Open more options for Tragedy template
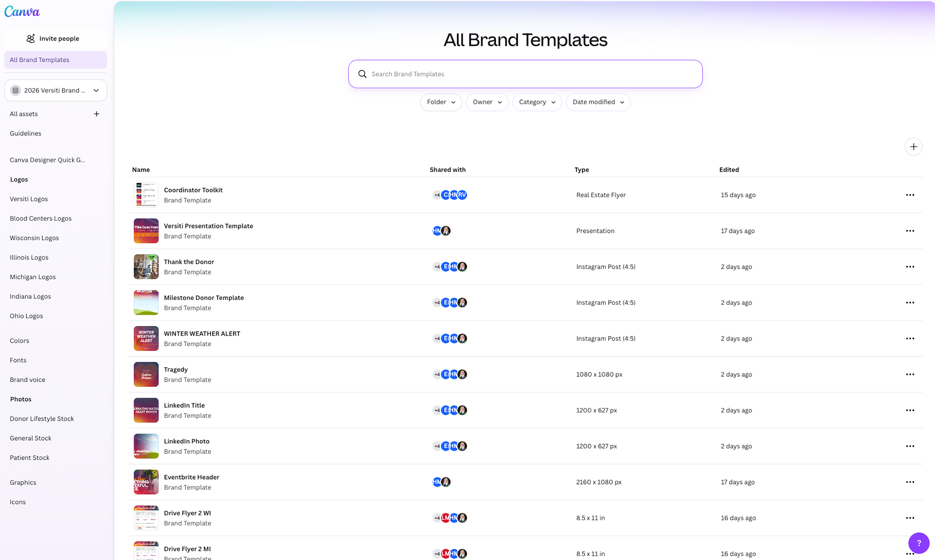 click(x=910, y=374)
